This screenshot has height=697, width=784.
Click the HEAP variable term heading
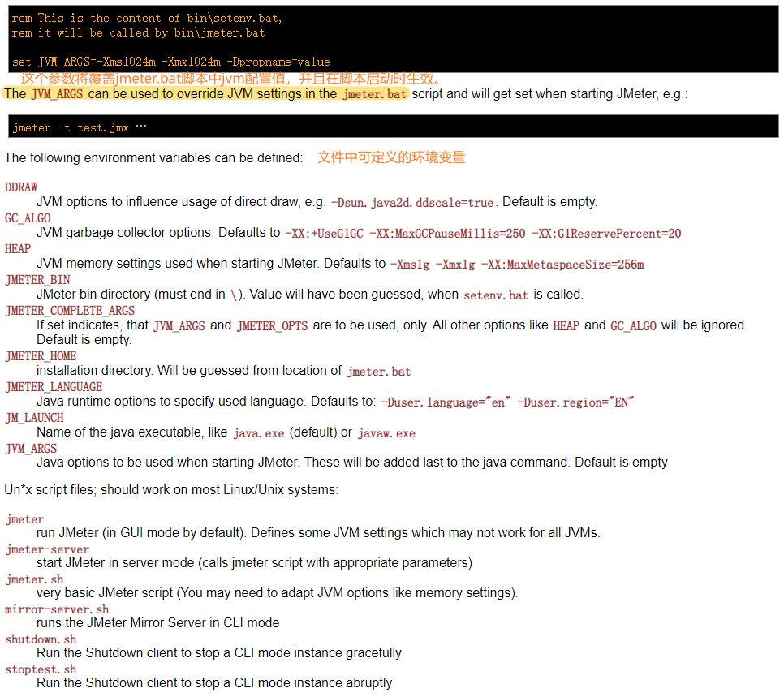pos(18,249)
